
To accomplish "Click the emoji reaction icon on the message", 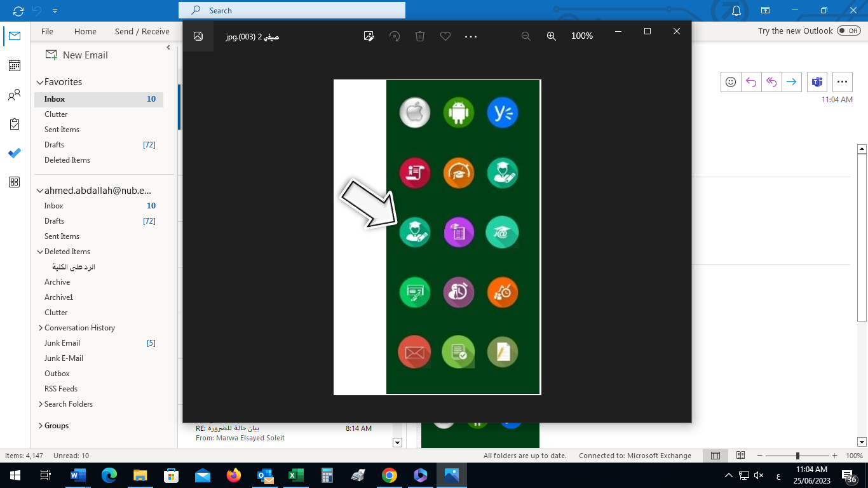I will (731, 82).
